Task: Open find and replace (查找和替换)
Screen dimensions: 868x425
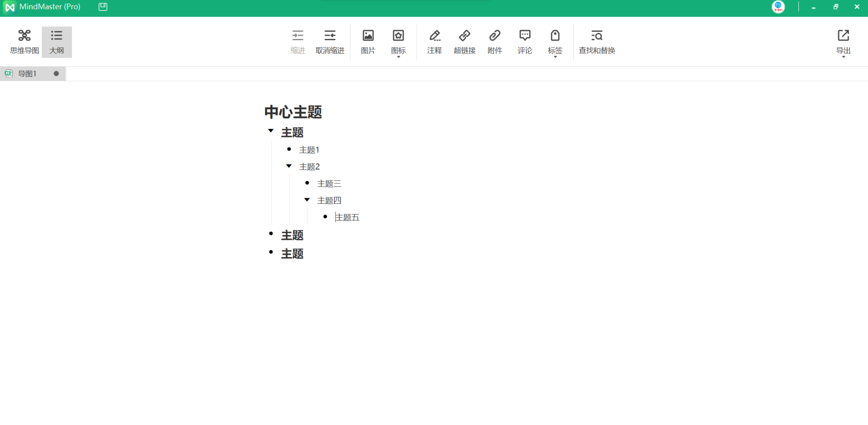Action: coord(597,42)
